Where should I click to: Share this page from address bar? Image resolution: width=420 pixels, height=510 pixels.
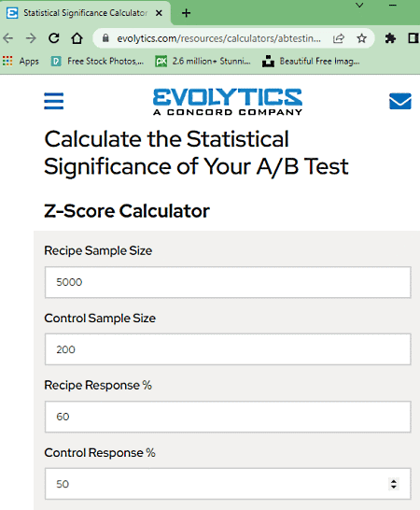pyautogui.click(x=339, y=38)
